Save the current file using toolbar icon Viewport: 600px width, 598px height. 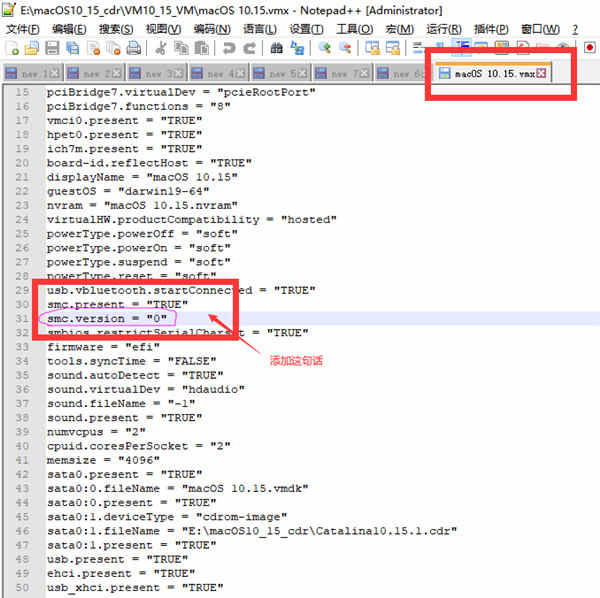(52, 49)
